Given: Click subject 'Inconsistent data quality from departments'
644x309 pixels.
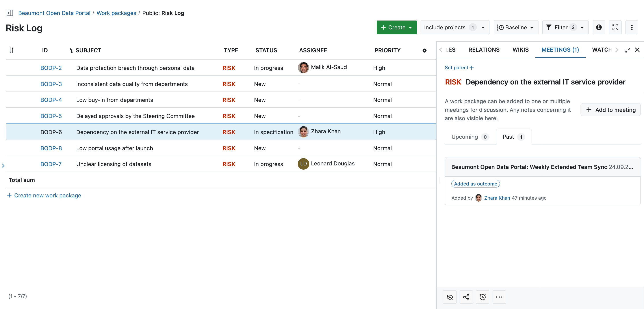Looking at the screenshot, I should point(132,84).
